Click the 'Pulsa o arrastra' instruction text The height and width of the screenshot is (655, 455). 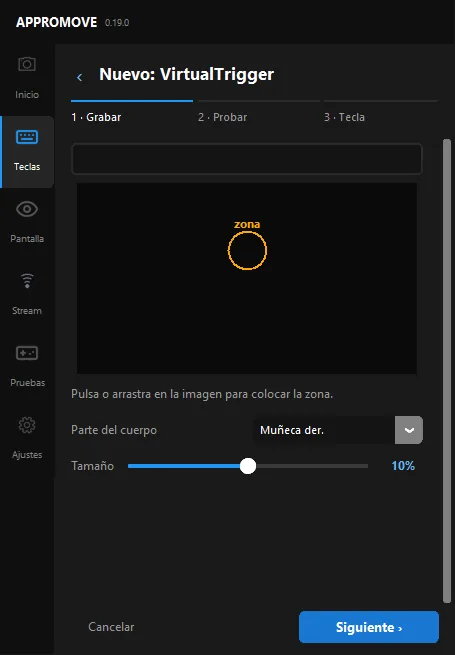tap(202, 394)
